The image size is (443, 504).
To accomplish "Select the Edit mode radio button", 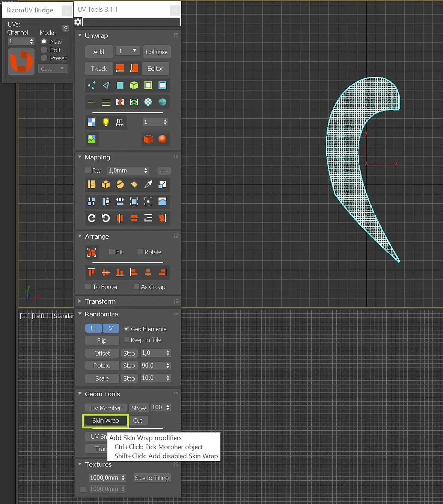I will click(x=44, y=50).
